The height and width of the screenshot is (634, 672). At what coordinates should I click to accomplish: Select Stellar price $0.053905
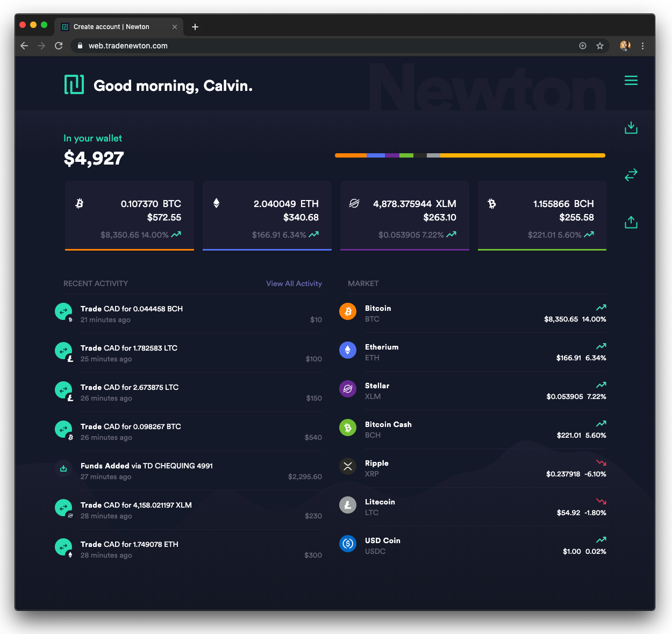pos(564,396)
